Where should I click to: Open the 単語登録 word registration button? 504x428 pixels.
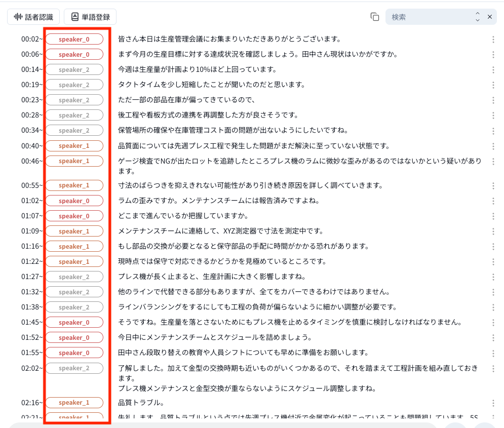[x=90, y=17]
